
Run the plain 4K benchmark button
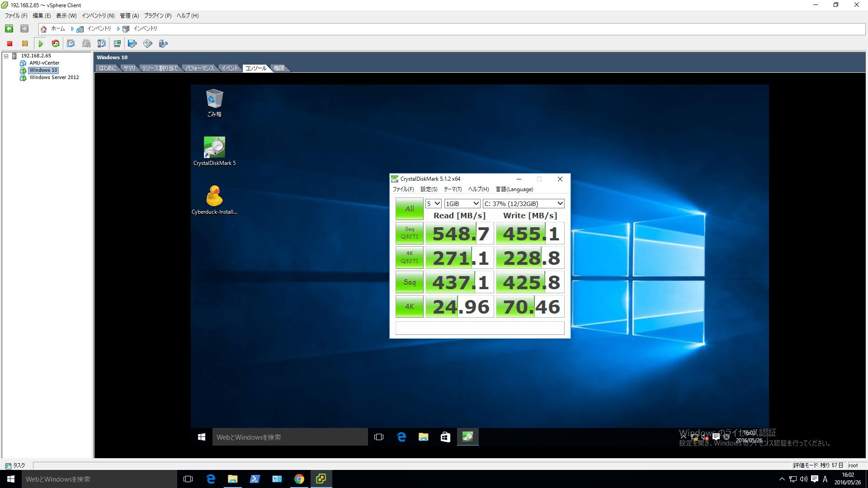pos(410,306)
